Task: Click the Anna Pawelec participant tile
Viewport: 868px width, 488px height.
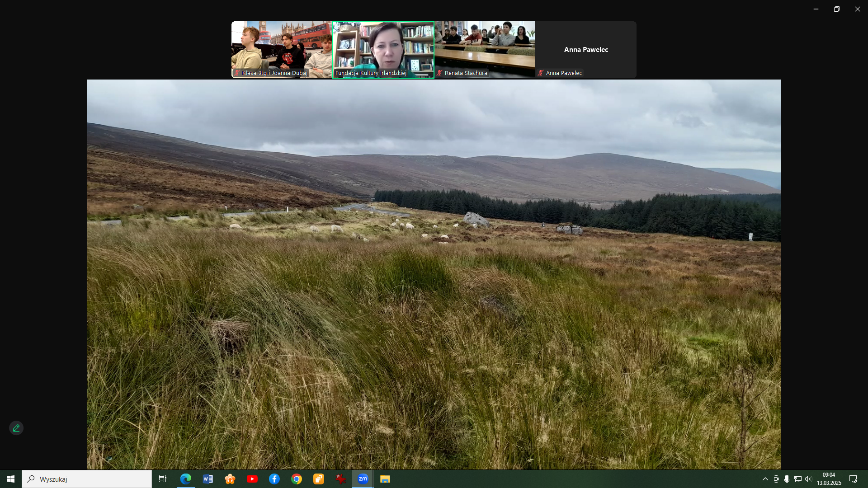Action: [x=586, y=49]
